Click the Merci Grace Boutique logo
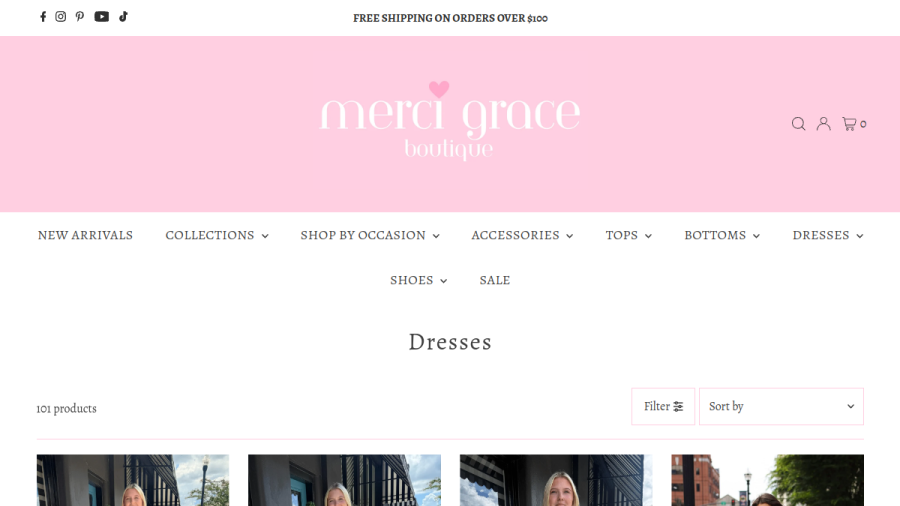Viewport: 900px width, 506px height. click(450, 121)
